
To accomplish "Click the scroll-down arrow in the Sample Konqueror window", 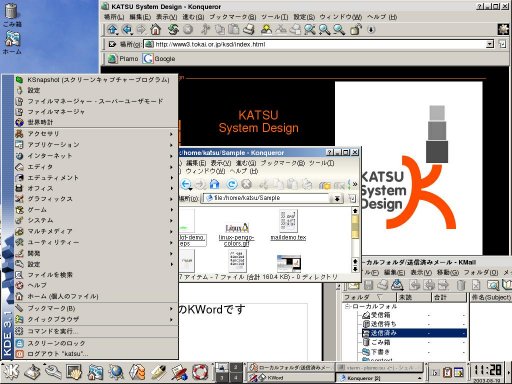I will [x=355, y=269].
